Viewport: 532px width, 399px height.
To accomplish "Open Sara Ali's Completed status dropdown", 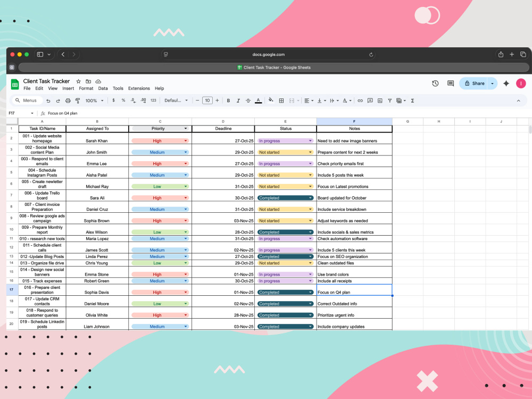I will point(311,198).
